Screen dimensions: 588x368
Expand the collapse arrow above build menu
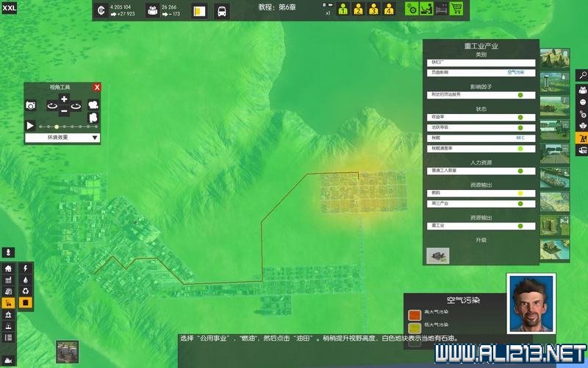[9, 252]
